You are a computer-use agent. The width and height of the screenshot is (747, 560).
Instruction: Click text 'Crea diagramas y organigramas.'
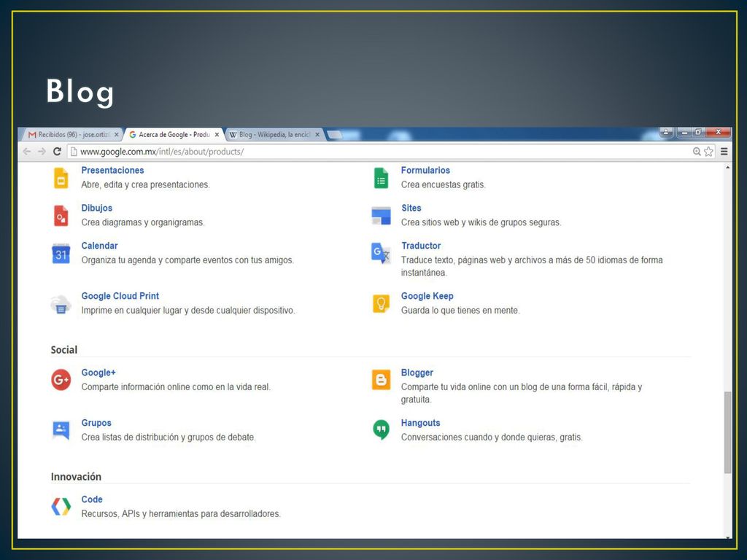(143, 222)
